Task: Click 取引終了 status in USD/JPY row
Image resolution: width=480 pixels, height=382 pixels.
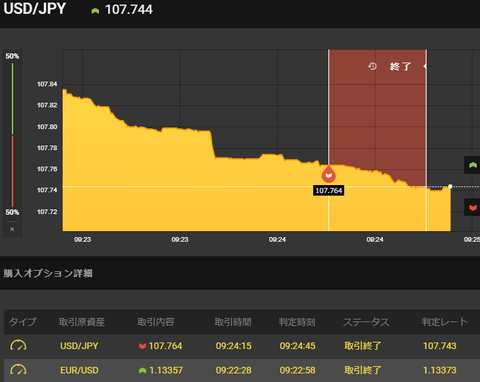Action: (x=362, y=346)
